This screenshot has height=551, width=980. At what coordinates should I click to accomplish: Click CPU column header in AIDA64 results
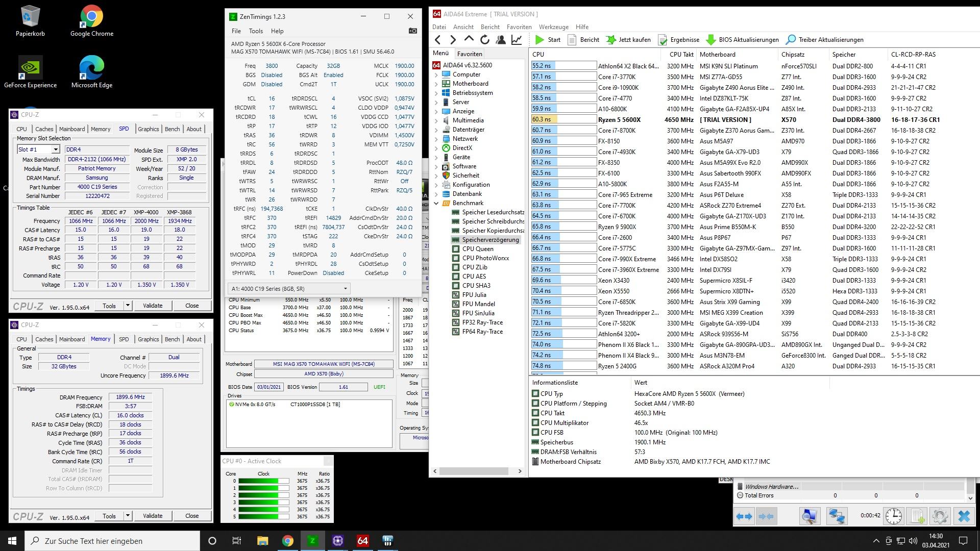[x=595, y=54]
